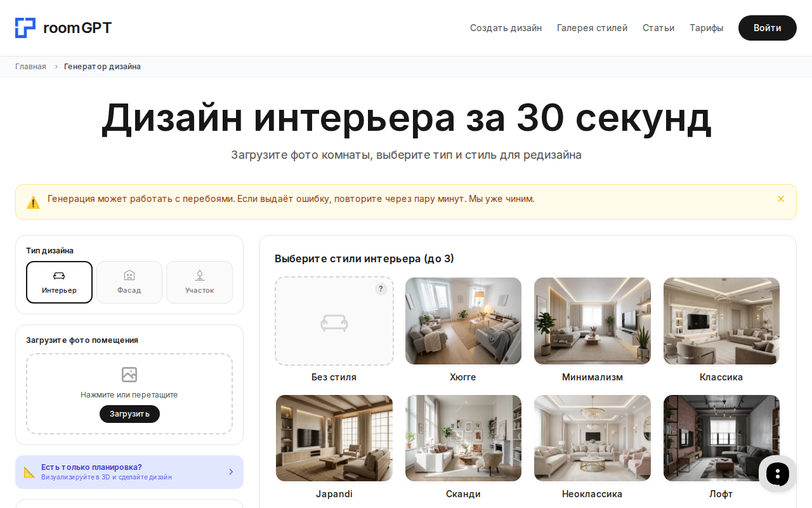The width and height of the screenshot is (812, 508).
Task: Select the Интерьер design type with sofa icon
Action: coord(59,282)
